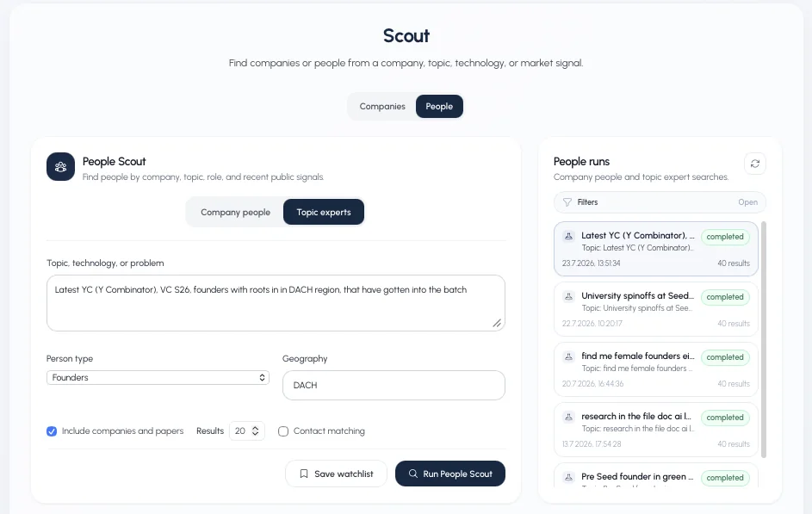Click the Run People Scout button
Screen dimensions: 812x514
pyautogui.click(x=450, y=474)
